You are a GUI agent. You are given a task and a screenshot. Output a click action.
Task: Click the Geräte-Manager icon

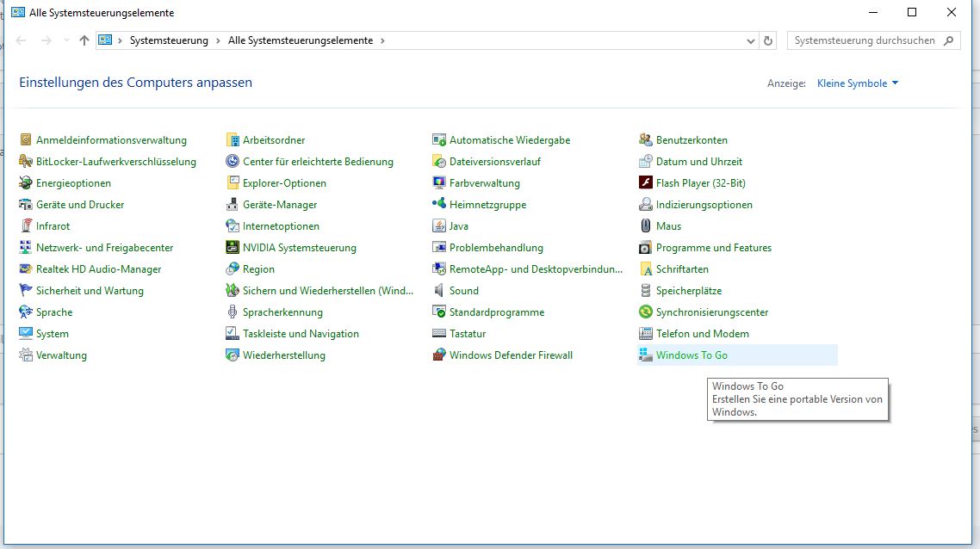click(x=233, y=204)
